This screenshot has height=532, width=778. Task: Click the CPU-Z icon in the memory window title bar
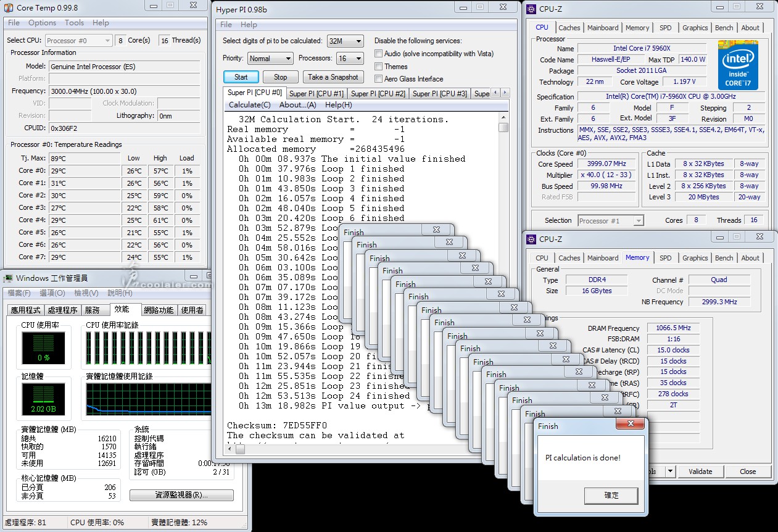[x=531, y=239]
